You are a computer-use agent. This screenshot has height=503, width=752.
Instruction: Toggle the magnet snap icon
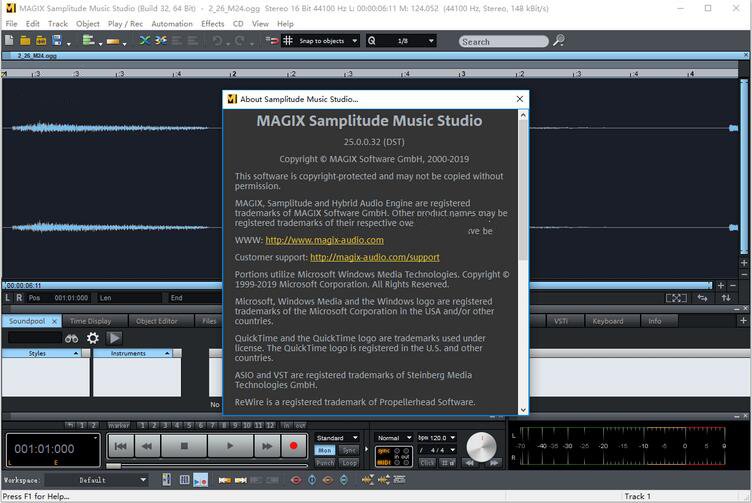point(272,41)
